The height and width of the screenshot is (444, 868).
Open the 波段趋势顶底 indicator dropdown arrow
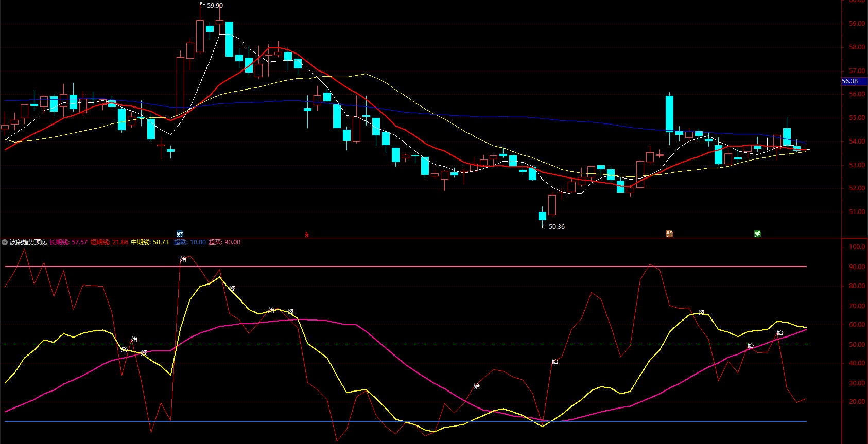(5, 242)
